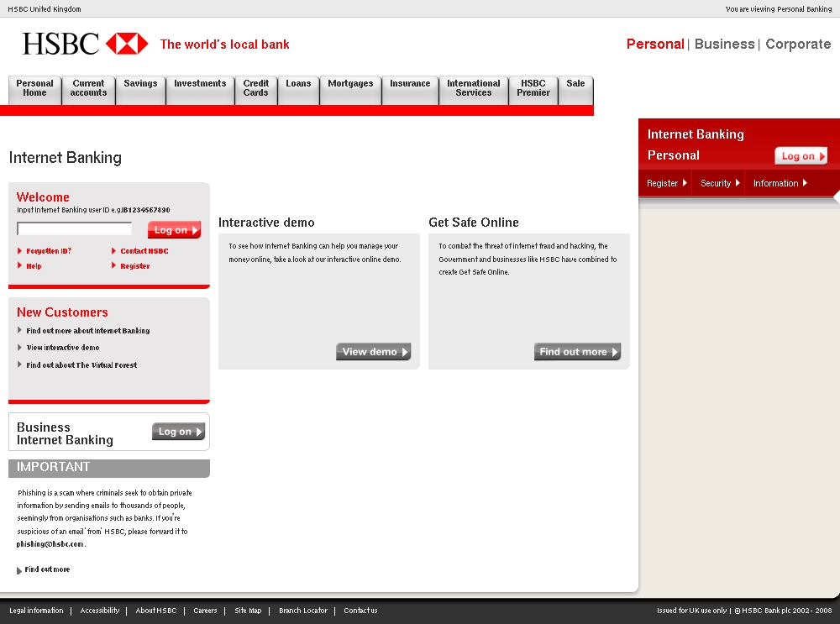Switch to the Savings tab

tap(140, 90)
